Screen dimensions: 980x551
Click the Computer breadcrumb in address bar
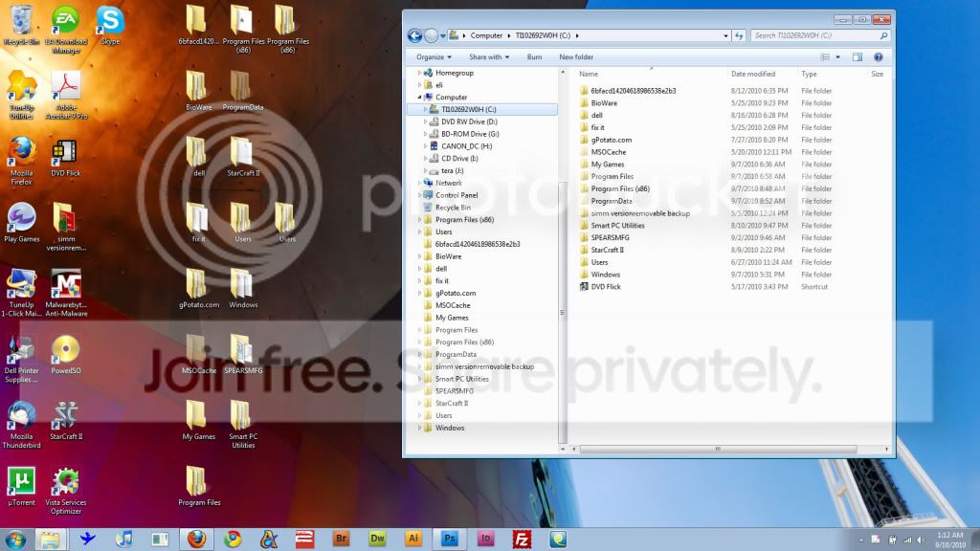pos(486,35)
